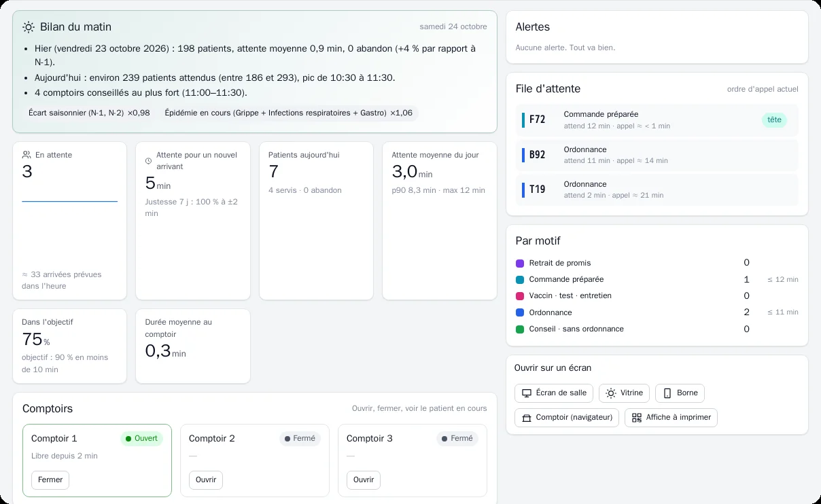Click the 'Ouvrir, fermer, voir le patient en cours' hint
The width and height of the screenshot is (821, 504).
(419, 409)
